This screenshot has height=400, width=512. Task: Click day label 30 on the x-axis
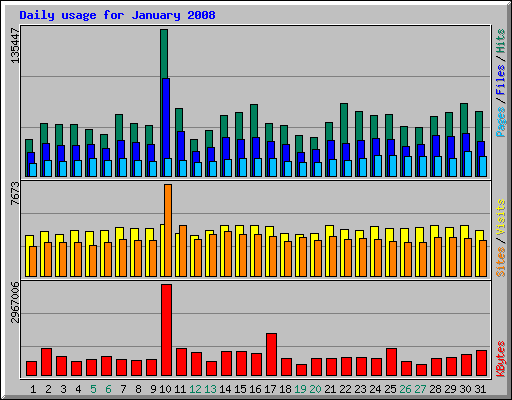(465, 389)
